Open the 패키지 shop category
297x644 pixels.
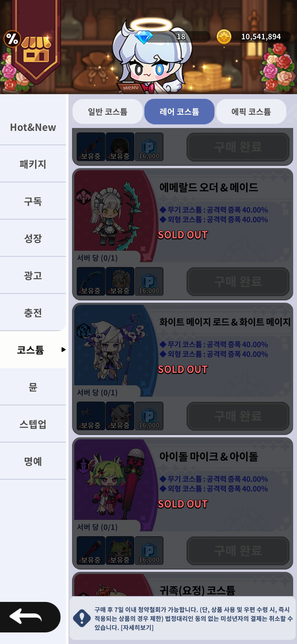click(x=33, y=164)
